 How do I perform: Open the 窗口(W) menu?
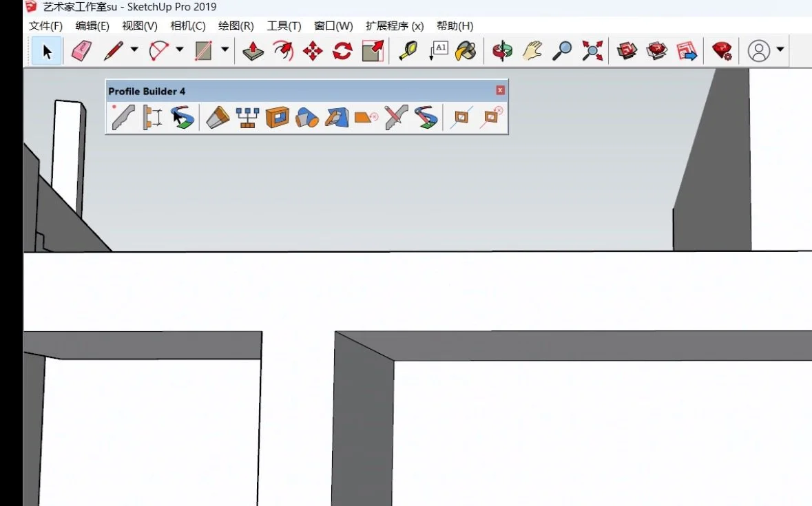(333, 26)
